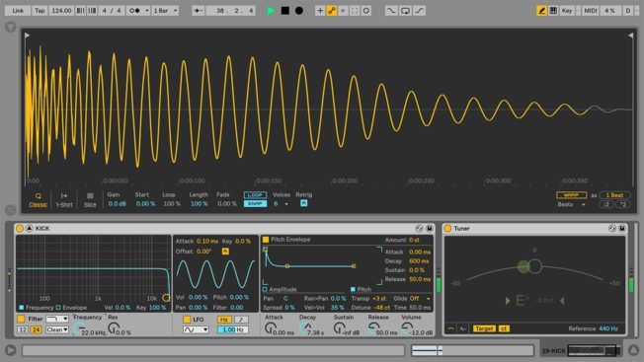Toggle the KICK device activator

[20, 229]
